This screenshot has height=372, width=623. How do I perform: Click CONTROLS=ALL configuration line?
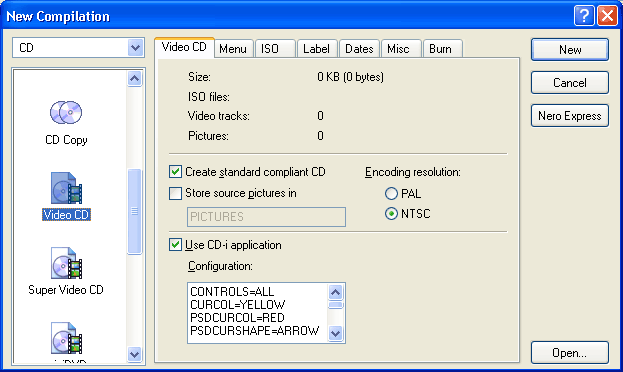tap(232, 292)
